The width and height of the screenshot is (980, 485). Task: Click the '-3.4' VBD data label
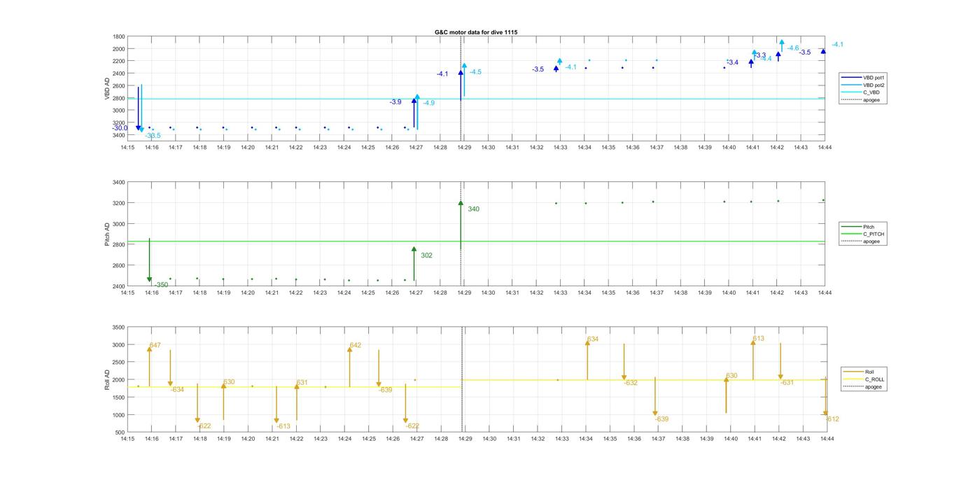(732, 62)
